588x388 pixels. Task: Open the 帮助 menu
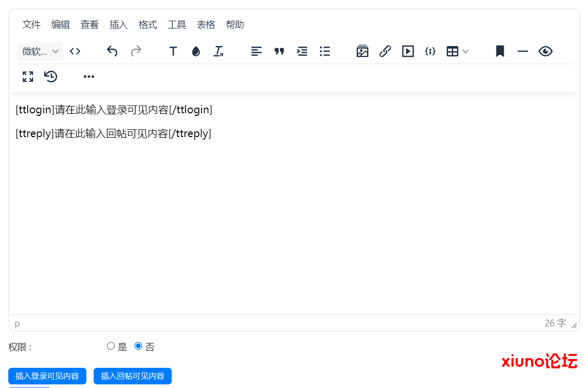pos(235,25)
